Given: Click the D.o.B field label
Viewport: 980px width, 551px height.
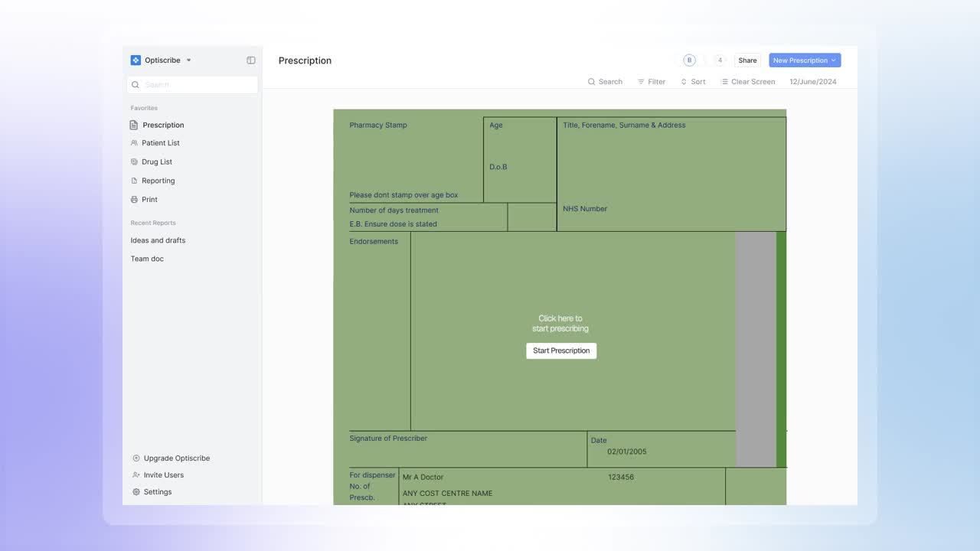Looking at the screenshot, I should (498, 167).
